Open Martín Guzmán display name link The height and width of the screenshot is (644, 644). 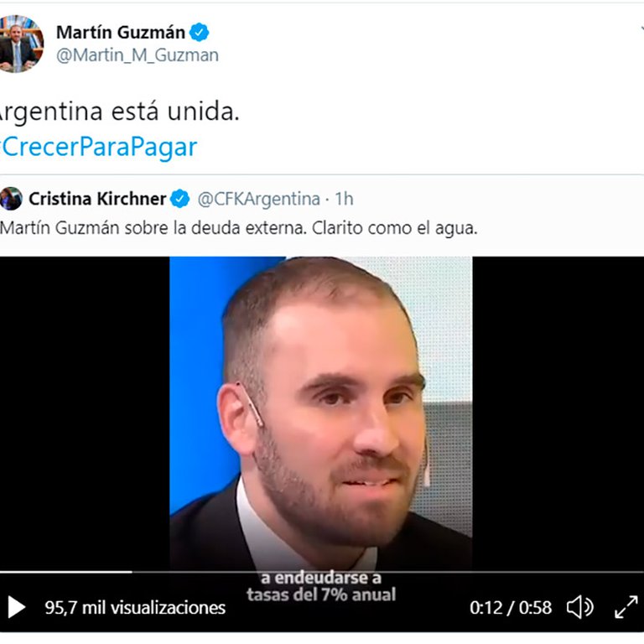121,33
